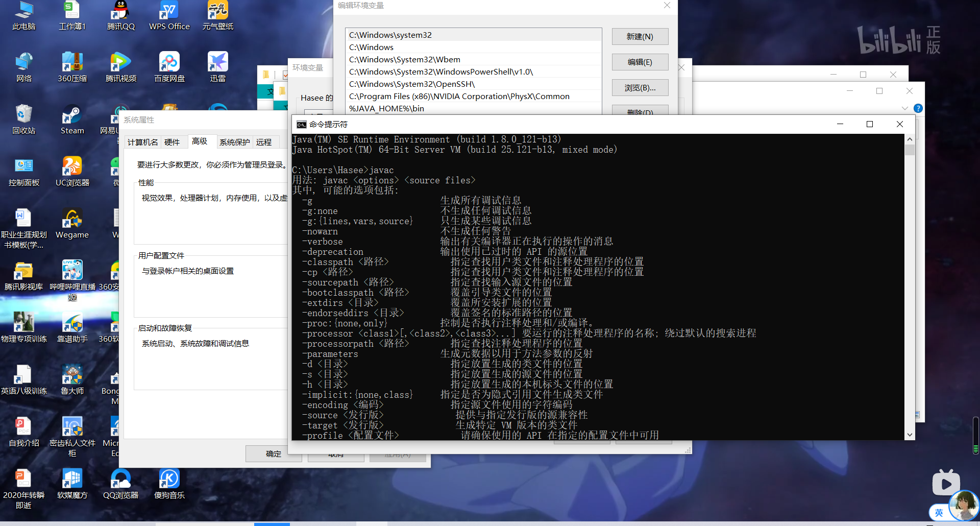This screenshot has width=980, height=526.
Task: Minimize the 命令提示符 window
Action: [840, 125]
